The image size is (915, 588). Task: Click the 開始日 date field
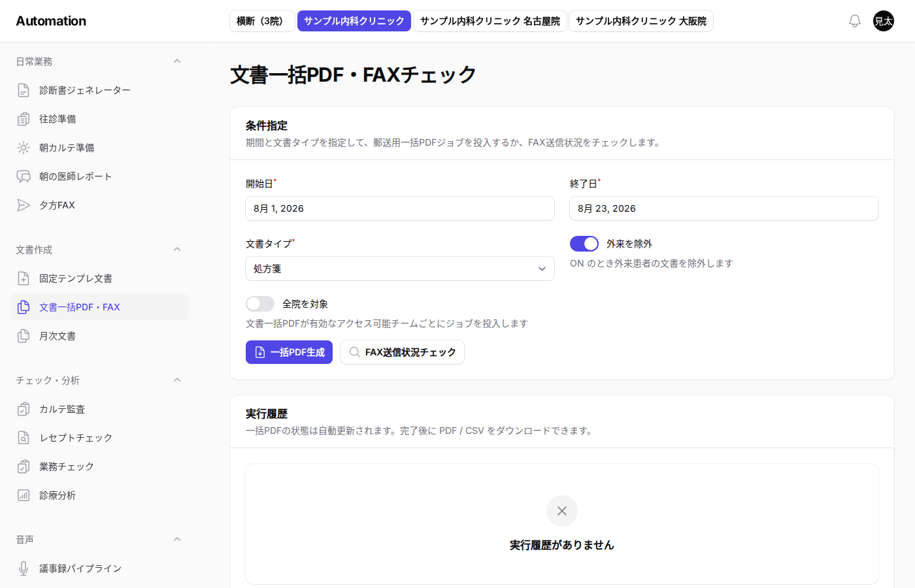(x=400, y=208)
